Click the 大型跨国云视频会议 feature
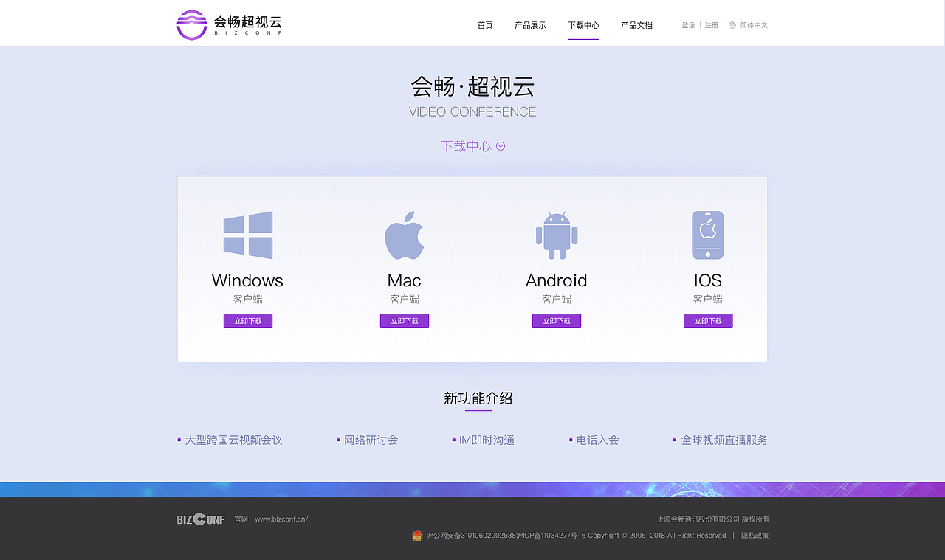 (233, 440)
